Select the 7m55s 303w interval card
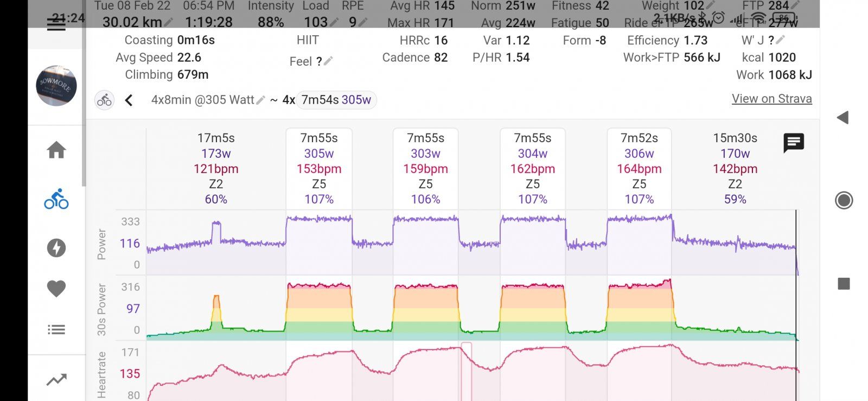 (426, 168)
